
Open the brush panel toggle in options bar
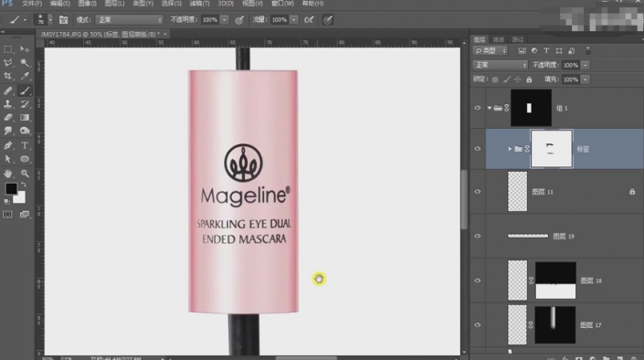click(x=63, y=20)
